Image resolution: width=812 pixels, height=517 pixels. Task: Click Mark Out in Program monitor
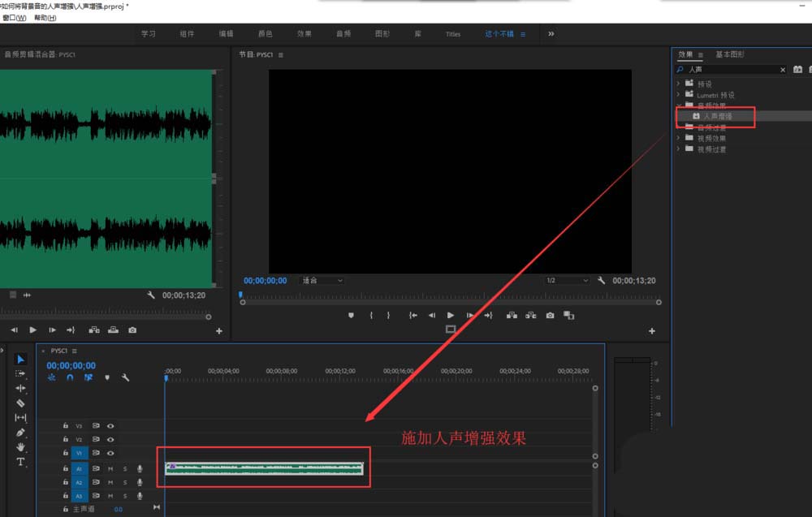[x=388, y=315]
